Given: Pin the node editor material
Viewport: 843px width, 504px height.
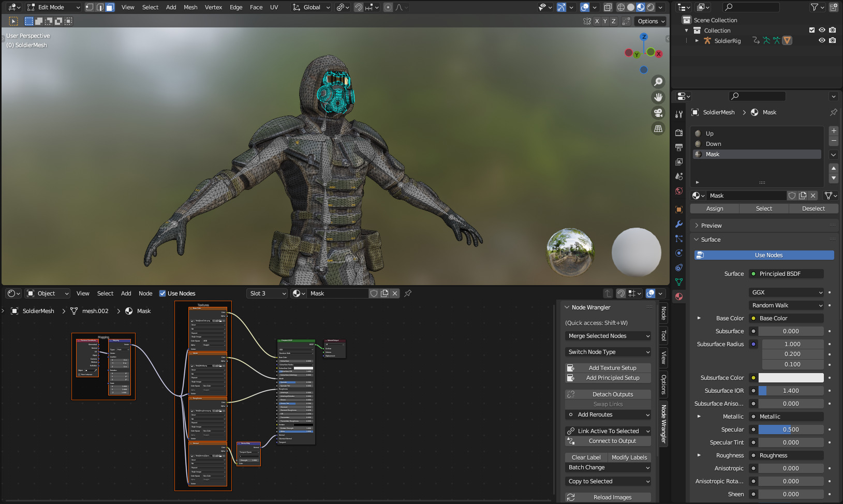Looking at the screenshot, I should click(x=408, y=293).
